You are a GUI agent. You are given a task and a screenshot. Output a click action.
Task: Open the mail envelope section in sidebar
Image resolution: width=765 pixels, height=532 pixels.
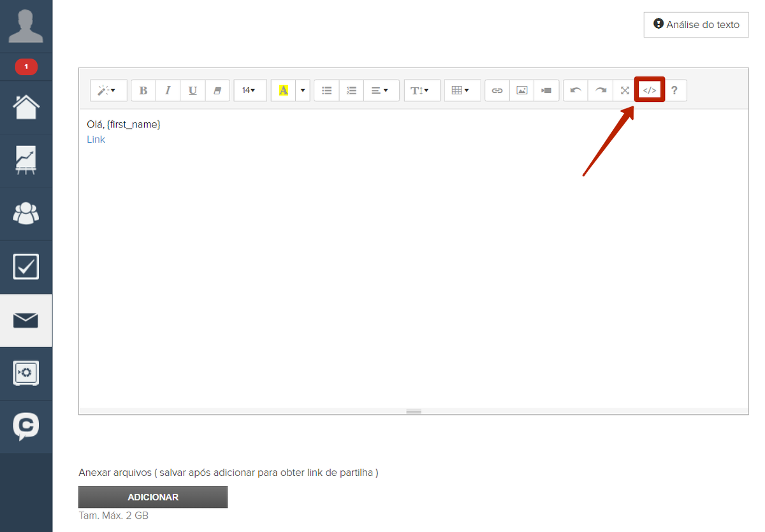[x=26, y=320]
